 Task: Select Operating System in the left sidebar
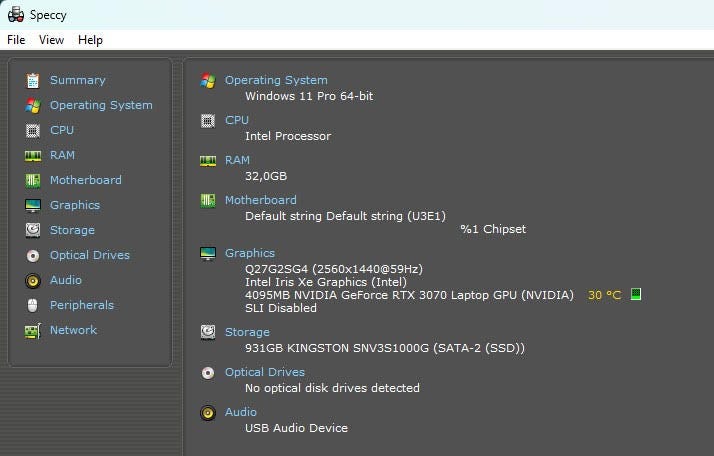(101, 105)
